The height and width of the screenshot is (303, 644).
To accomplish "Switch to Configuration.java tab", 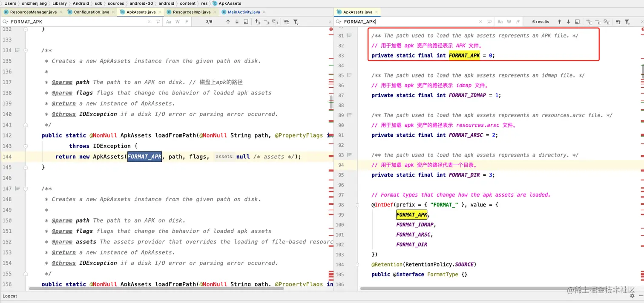I will coord(91,12).
